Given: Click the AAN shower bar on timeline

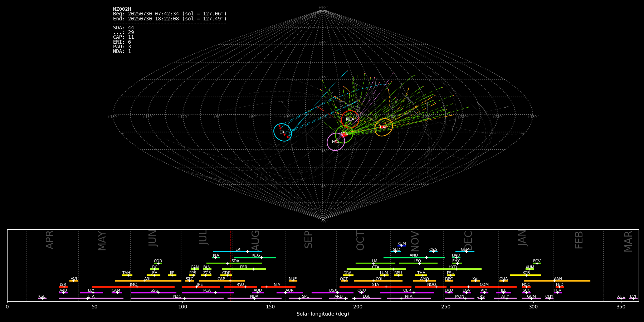Looking at the screenshot, I should tap(557, 281).
